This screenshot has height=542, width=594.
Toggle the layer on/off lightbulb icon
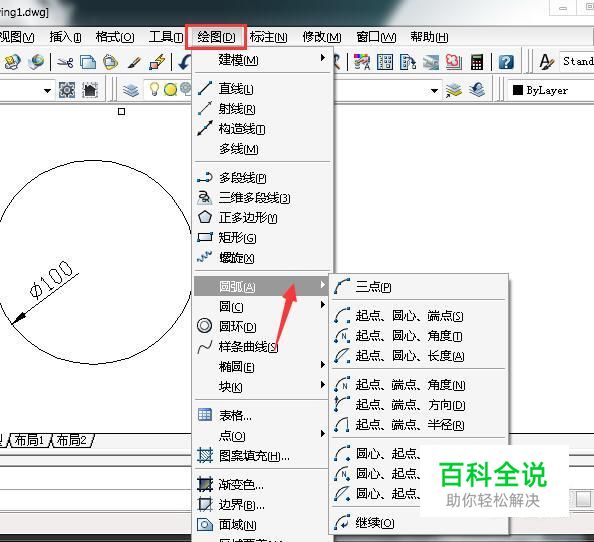click(x=154, y=89)
